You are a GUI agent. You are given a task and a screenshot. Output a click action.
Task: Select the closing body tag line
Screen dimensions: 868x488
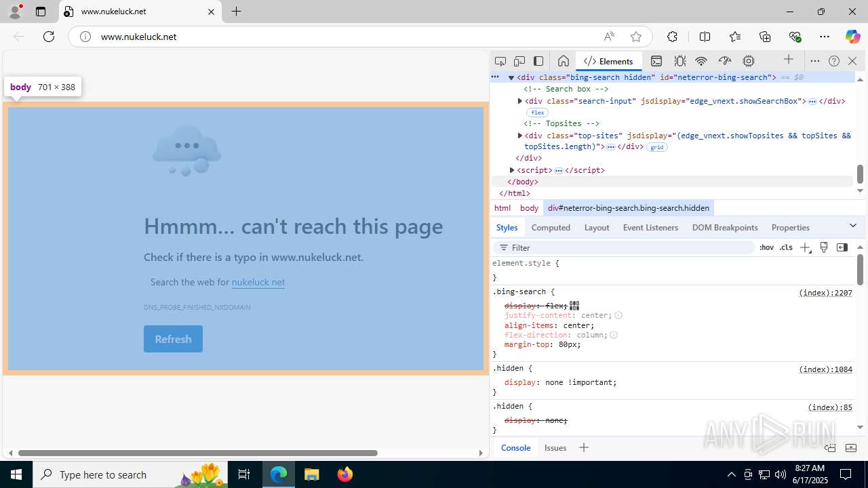(x=523, y=182)
